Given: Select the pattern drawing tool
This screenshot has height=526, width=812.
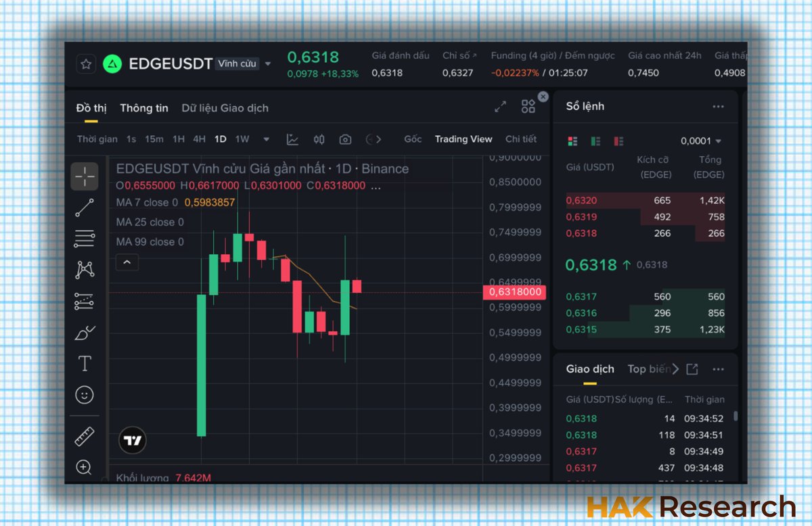Looking at the screenshot, I should (x=85, y=270).
